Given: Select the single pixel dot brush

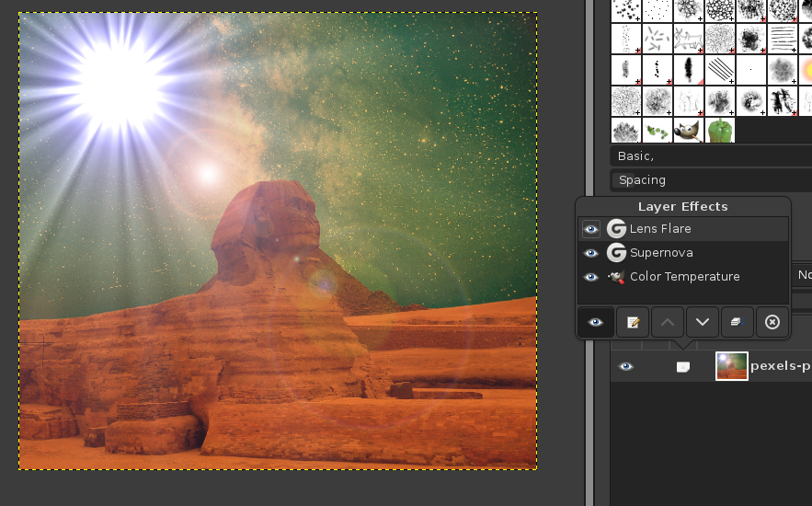Looking at the screenshot, I should (x=751, y=69).
